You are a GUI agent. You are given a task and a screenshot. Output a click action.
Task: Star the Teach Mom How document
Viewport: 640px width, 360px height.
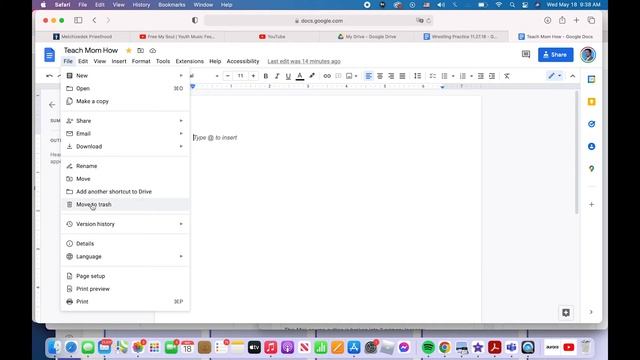pyautogui.click(x=129, y=50)
